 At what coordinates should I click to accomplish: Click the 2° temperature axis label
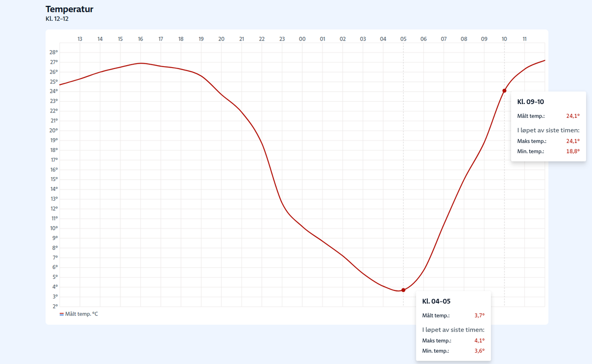coord(55,306)
